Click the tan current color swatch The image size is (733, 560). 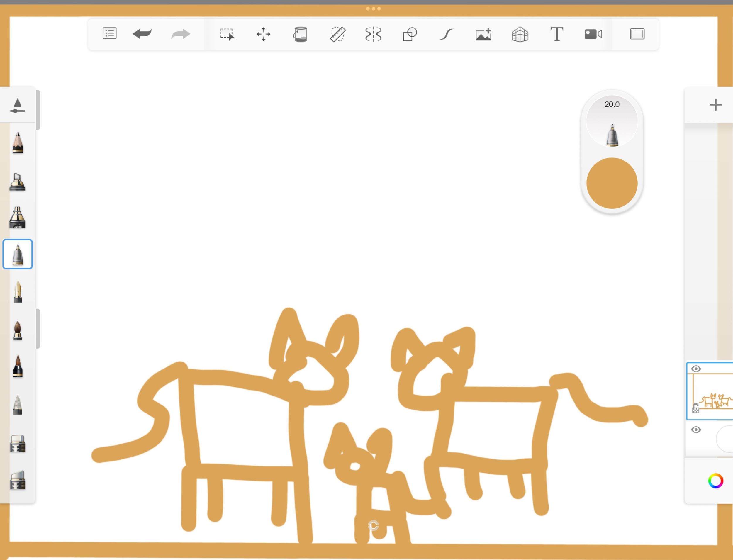click(612, 183)
